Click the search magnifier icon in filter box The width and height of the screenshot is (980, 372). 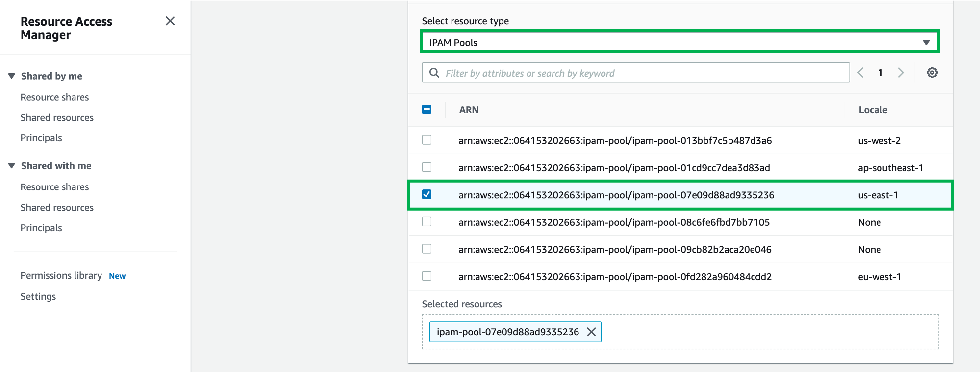[434, 73]
